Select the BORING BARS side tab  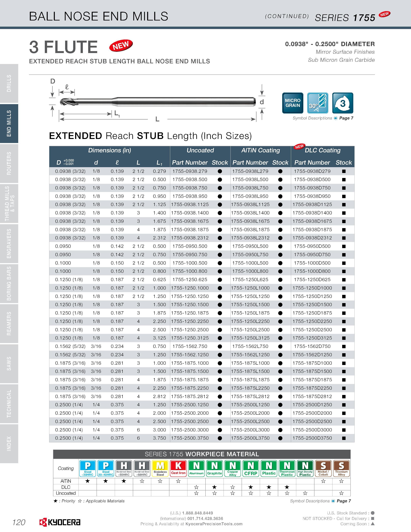tap(9, 284)
